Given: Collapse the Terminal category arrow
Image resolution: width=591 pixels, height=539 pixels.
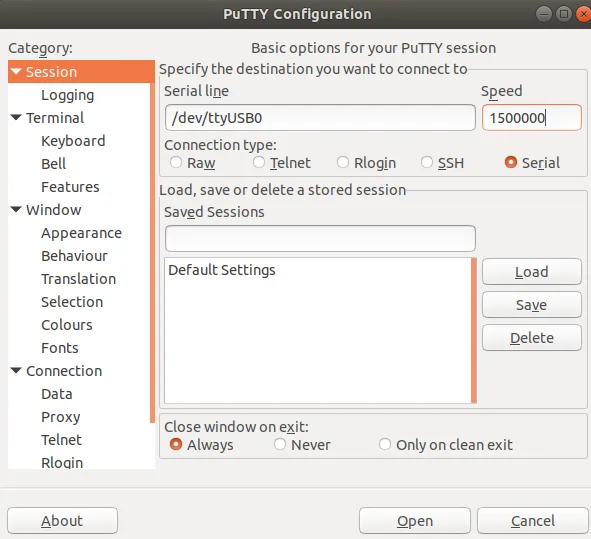Looking at the screenshot, I should pos(16,118).
